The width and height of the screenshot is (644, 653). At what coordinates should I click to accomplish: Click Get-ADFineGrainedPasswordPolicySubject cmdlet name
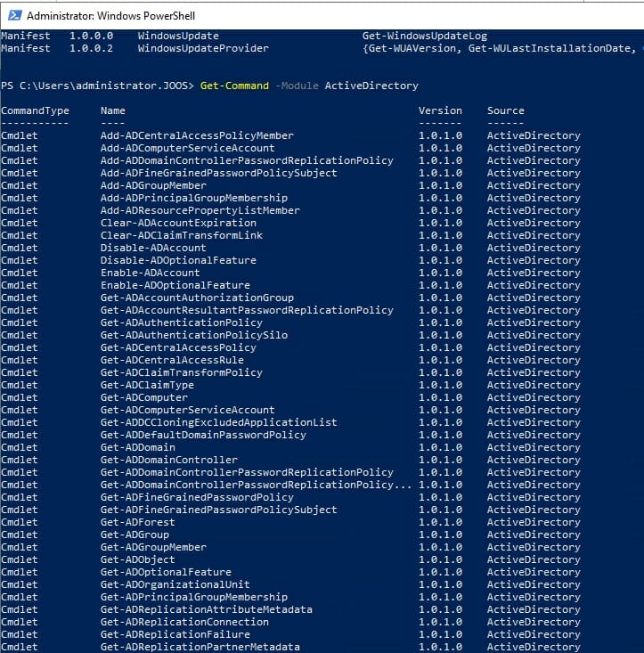(x=218, y=510)
